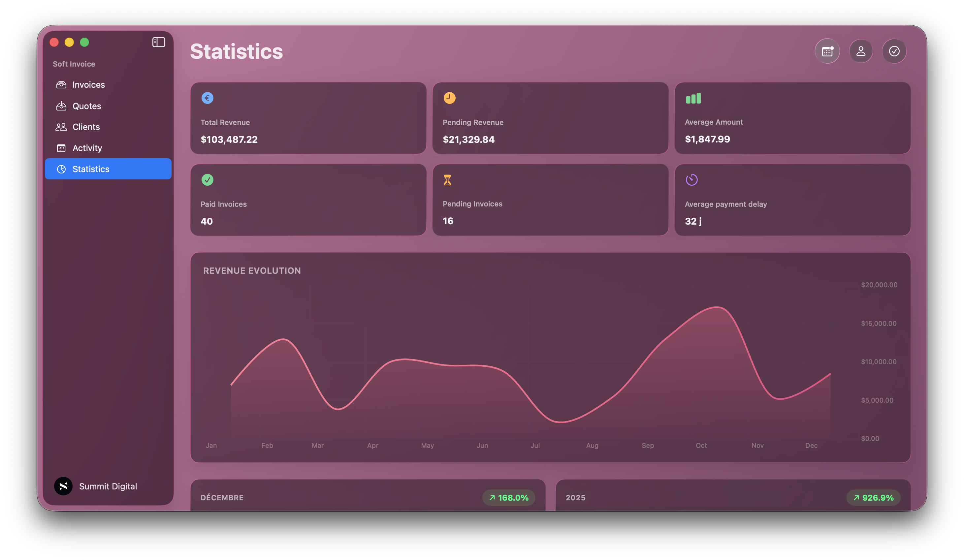Click the 168.0% growth badge
964x560 pixels.
coord(509,498)
